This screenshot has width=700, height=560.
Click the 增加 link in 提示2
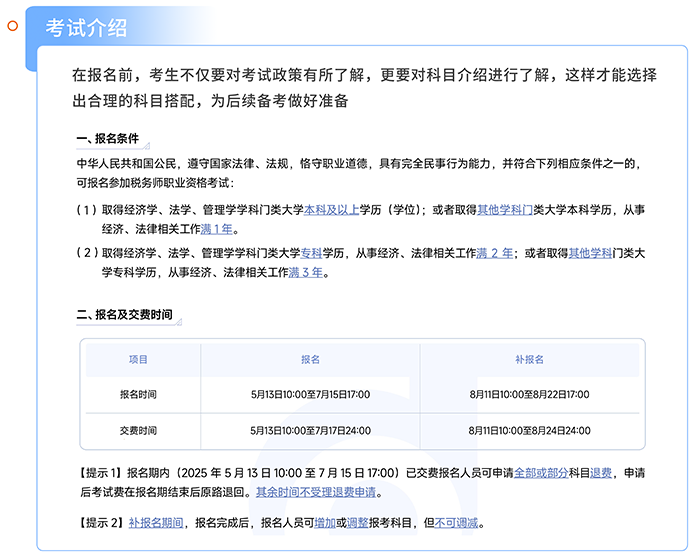coord(324,522)
